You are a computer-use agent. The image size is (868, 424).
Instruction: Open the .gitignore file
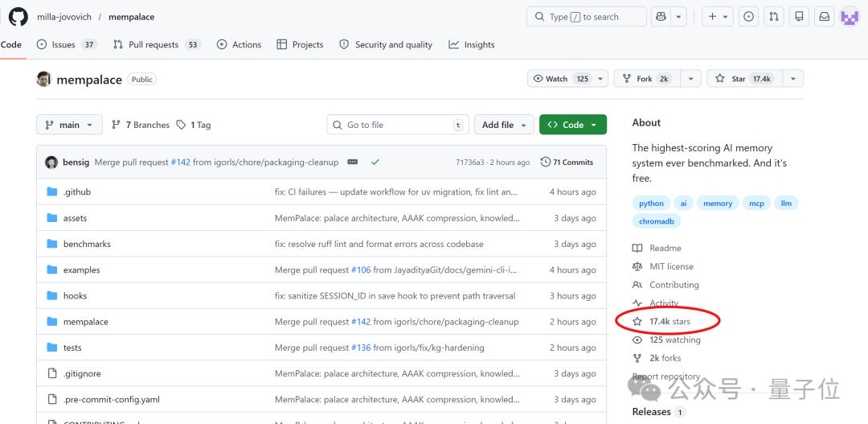coord(82,373)
